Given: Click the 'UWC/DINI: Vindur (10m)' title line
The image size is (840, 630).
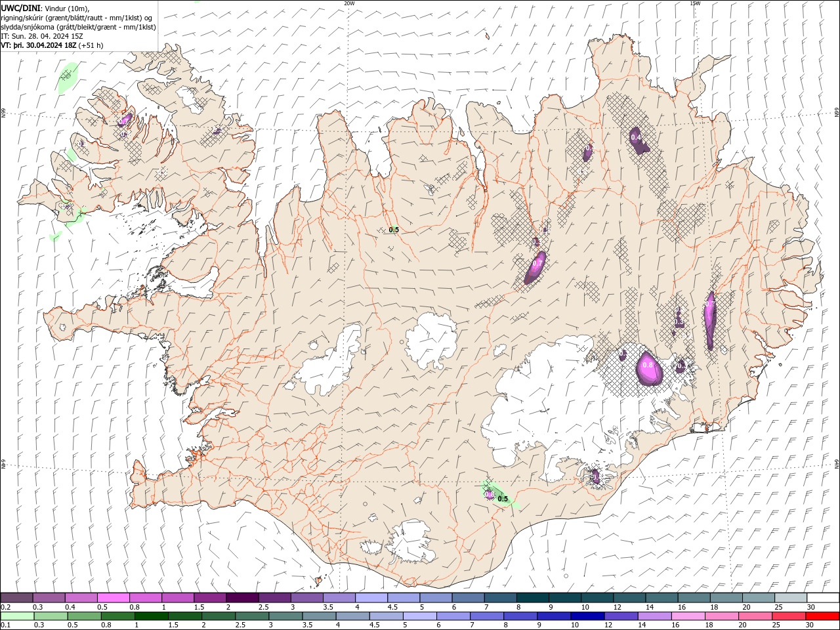Looking at the screenshot, I should pyautogui.click(x=45, y=7).
